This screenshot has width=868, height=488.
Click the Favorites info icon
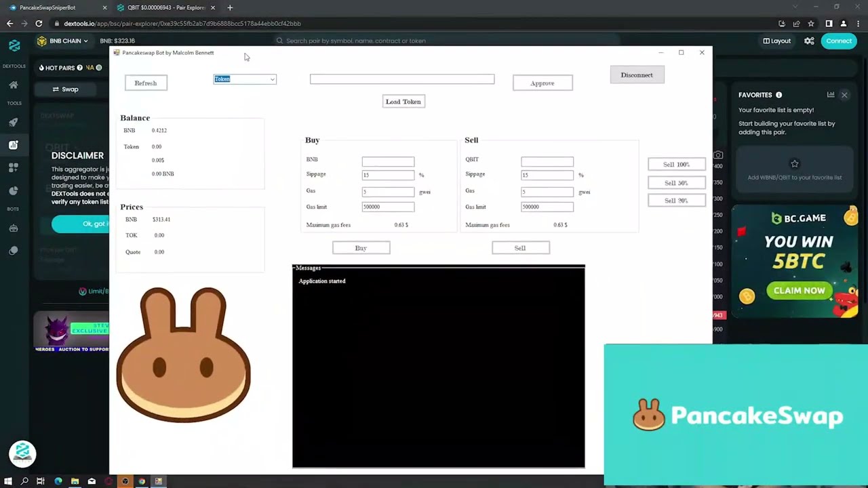[778, 95]
